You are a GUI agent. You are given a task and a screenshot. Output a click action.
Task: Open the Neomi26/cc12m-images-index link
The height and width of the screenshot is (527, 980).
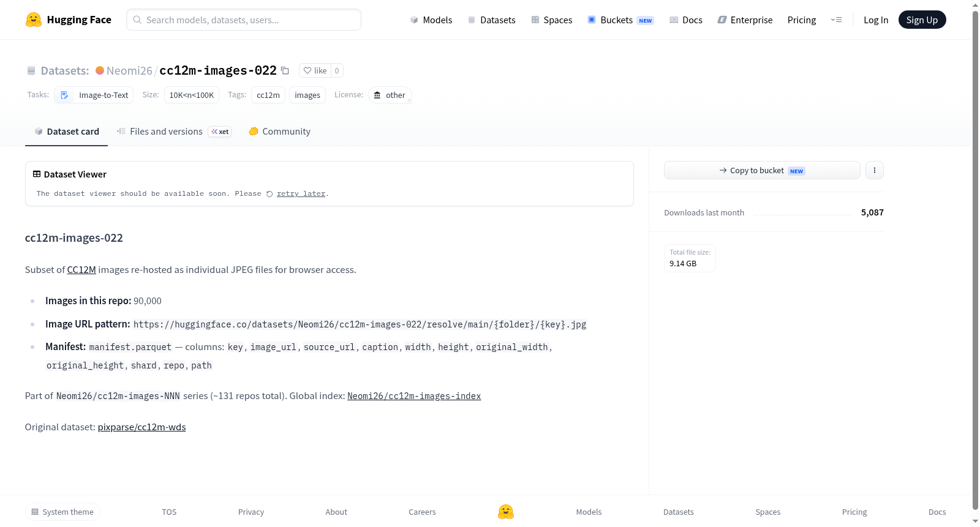pos(414,396)
